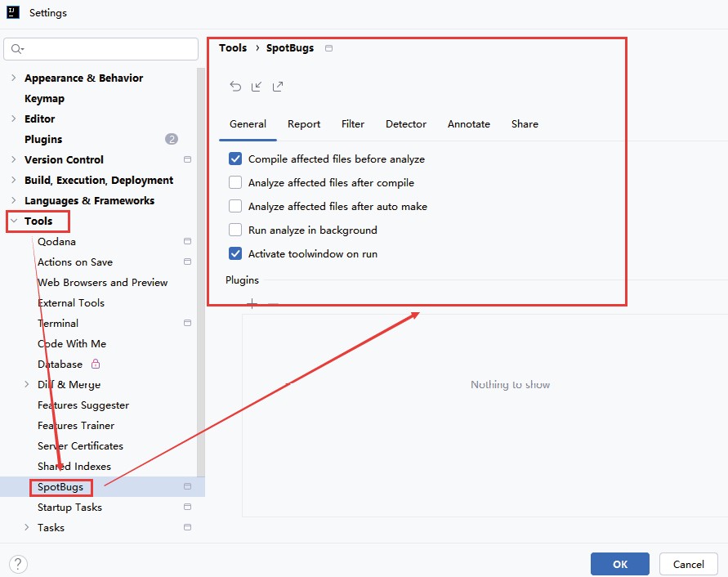Viewport: 728px width, 577px height.
Task: Click the import settings icon in SpotBugs toolbar
Action: tap(257, 87)
